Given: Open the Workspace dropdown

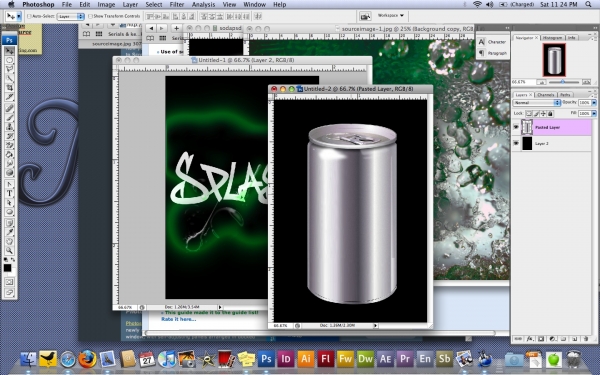Looking at the screenshot, I should tap(391, 16).
